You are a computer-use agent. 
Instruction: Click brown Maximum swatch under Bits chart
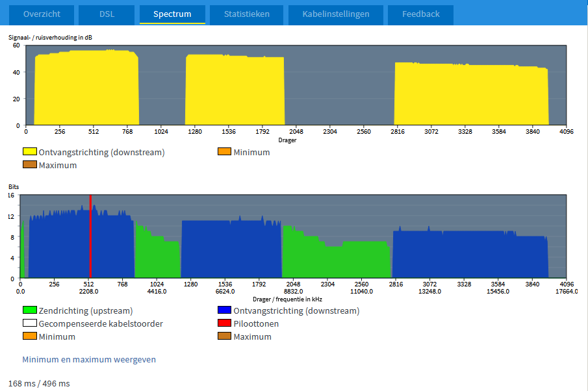[x=225, y=336]
